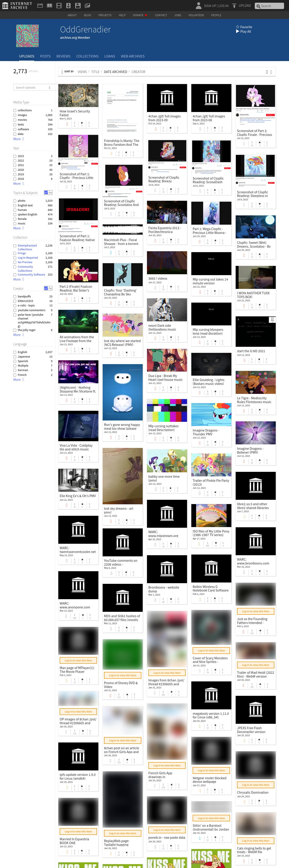Check the 2020 year filter

point(15,170)
